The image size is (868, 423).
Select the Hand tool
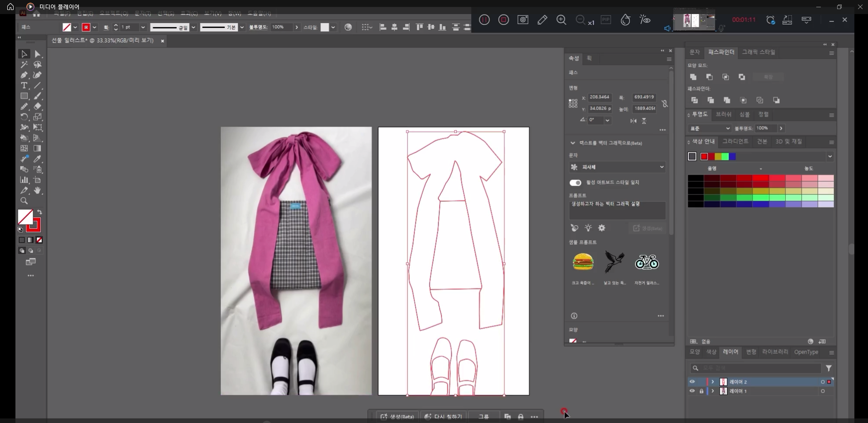[x=38, y=190]
